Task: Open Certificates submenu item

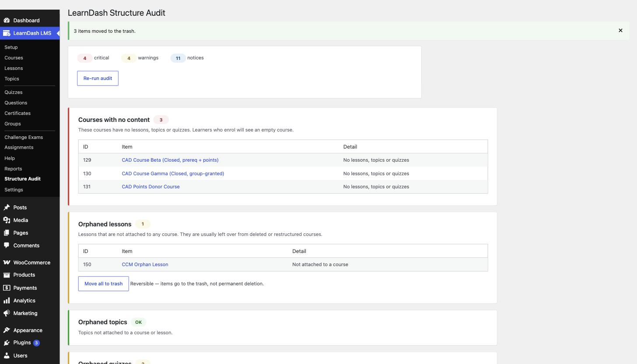Action: click(17, 113)
